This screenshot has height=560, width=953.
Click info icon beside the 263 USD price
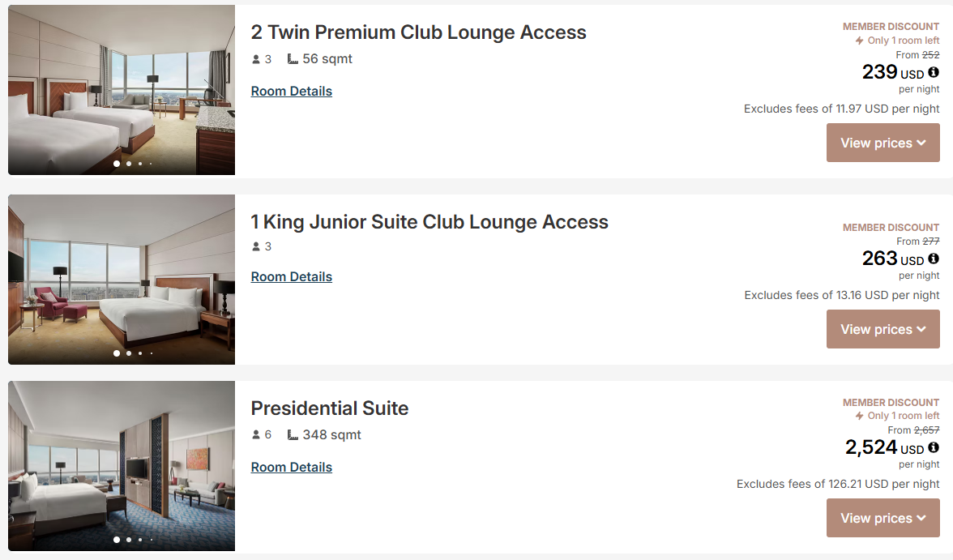tap(934, 259)
